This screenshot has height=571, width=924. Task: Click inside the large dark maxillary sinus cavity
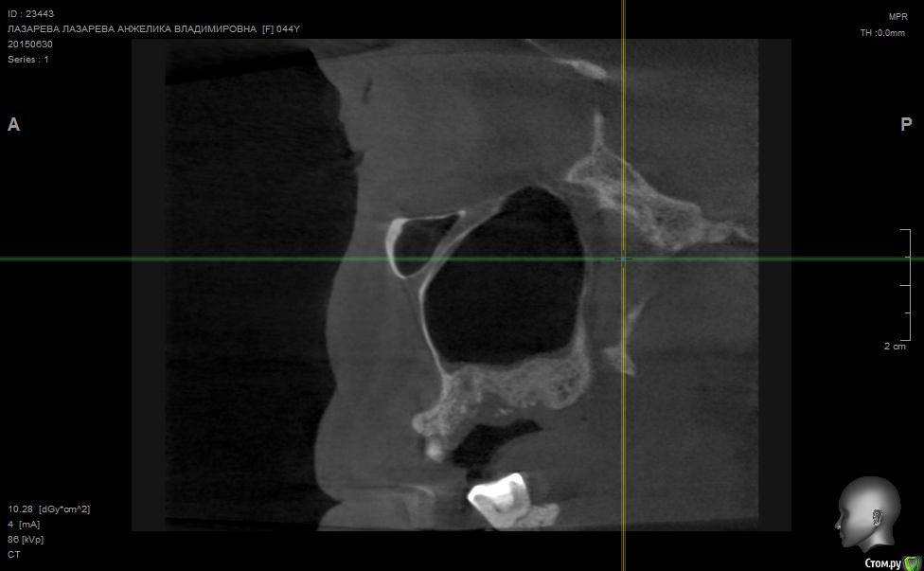502,284
